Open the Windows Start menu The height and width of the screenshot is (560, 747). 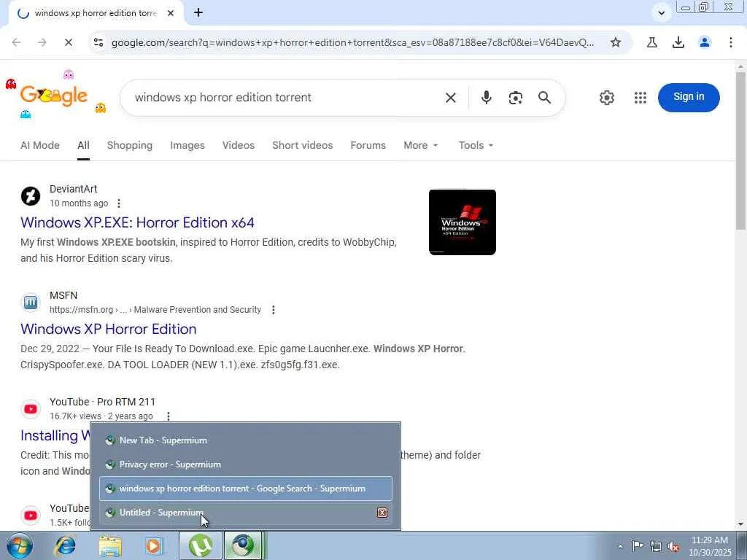(x=20, y=545)
